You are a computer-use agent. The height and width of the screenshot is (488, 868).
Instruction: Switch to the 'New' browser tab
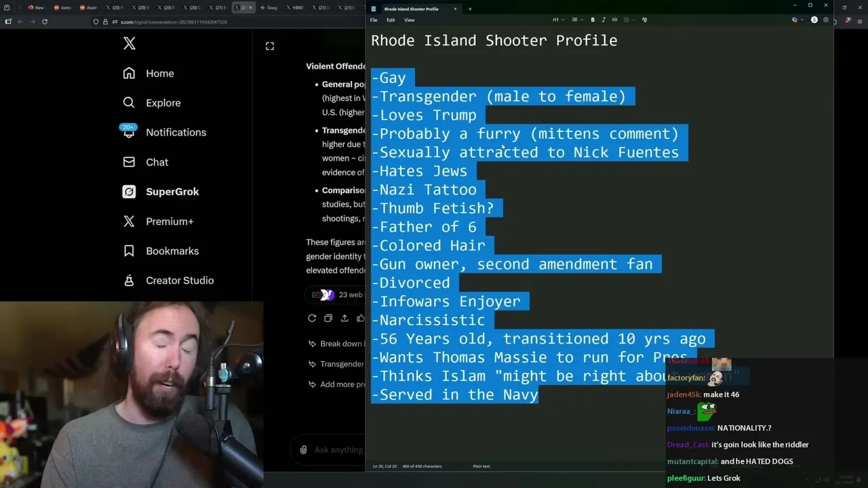(35, 7)
